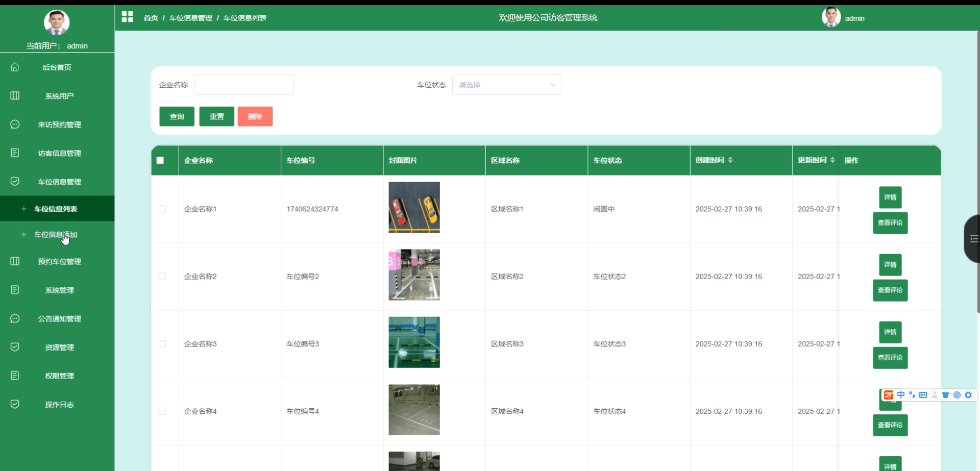Screen dimensions: 980x471
Task: Click 查看评论 for the 企业名称1 row
Action: 890,223
